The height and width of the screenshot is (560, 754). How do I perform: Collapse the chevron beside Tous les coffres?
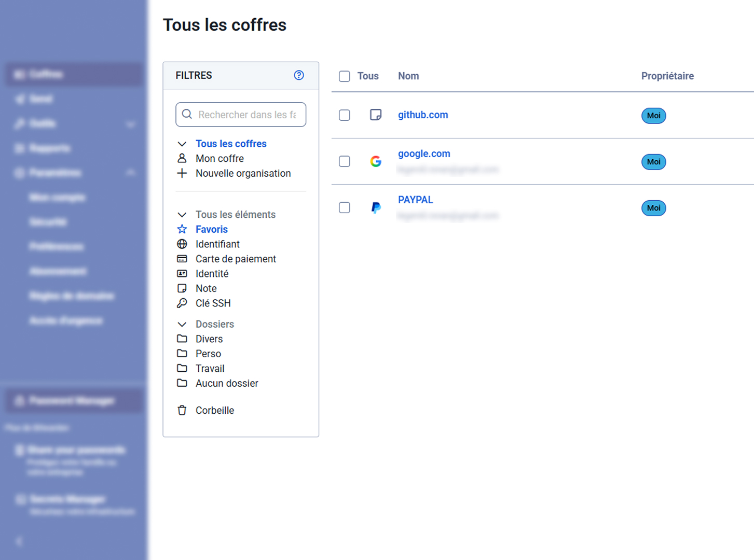click(x=182, y=144)
